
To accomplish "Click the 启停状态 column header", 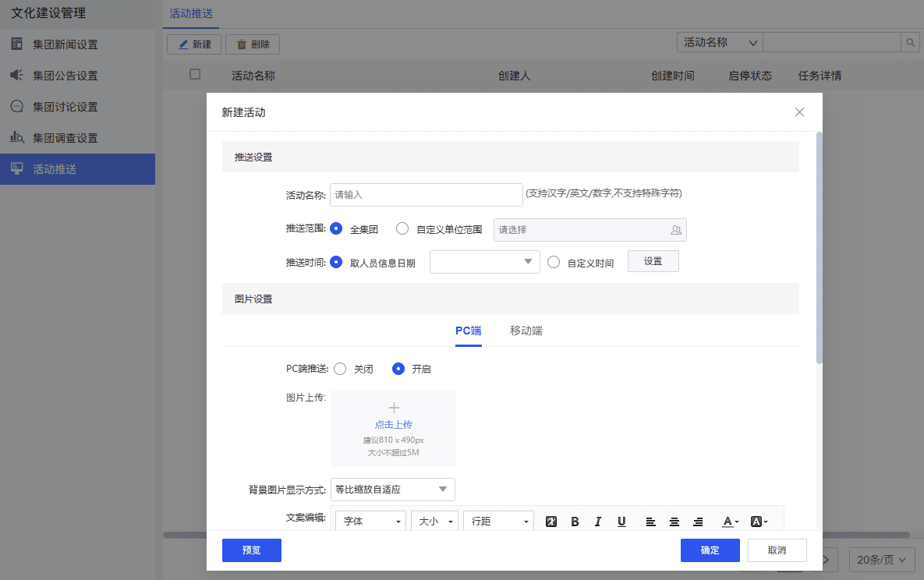I will (x=750, y=76).
